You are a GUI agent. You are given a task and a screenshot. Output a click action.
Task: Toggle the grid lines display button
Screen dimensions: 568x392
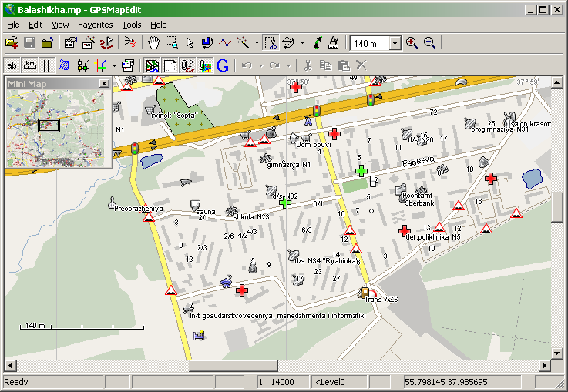point(47,65)
